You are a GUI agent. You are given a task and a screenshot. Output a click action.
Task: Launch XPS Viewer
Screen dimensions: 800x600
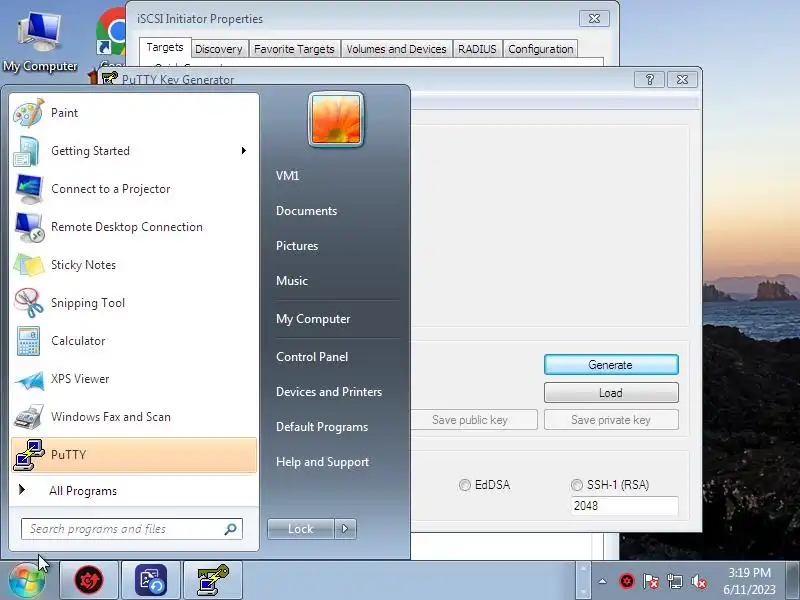(x=134, y=379)
